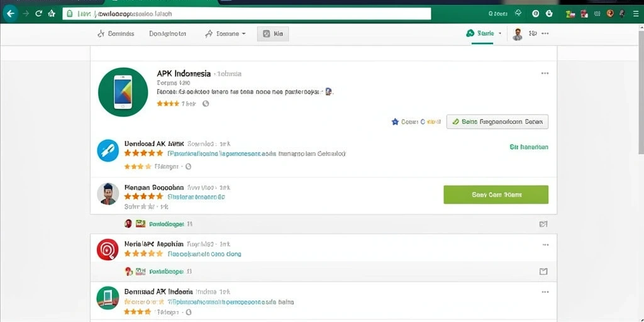Open the APK Indonesia title

coord(184,74)
